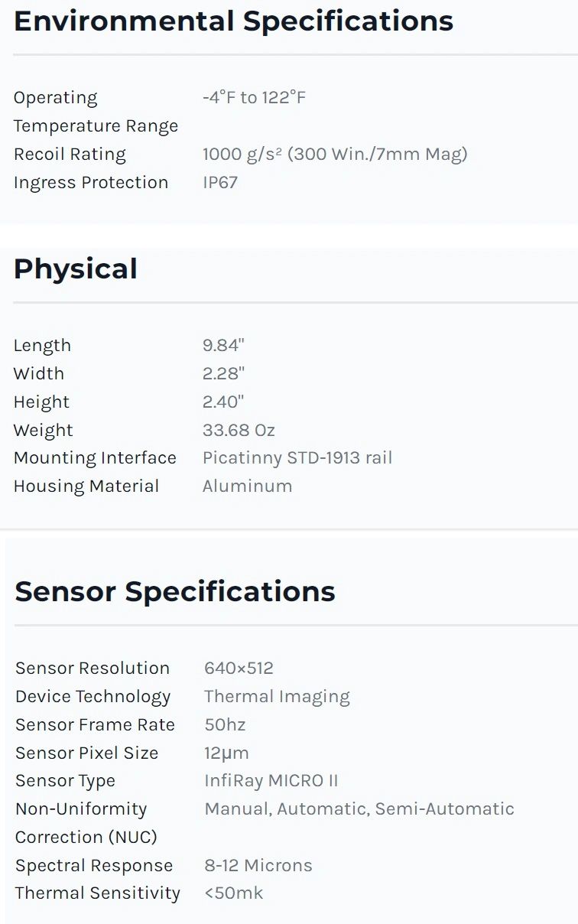Viewport: 578px width, 924px height.
Task: Click the Weight value 33.68 Oz
Action: [239, 430]
